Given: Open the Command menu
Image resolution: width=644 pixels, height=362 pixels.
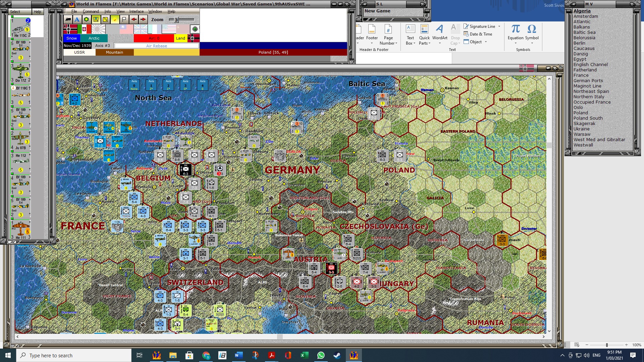Looking at the screenshot, I should pos(91,11).
